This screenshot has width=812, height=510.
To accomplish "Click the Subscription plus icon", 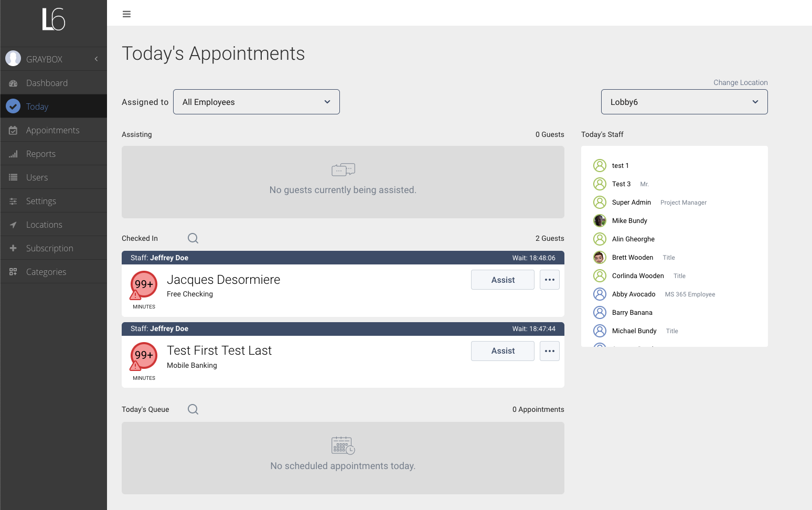I will [13, 248].
